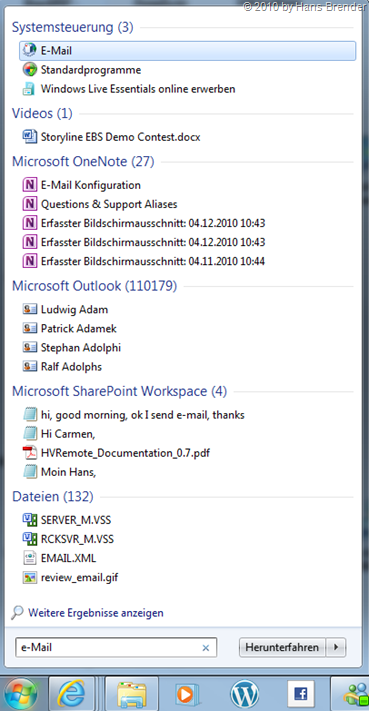This screenshot has height=711, width=369.
Task: Click image icon beside review_email.gif
Action: 29,577
